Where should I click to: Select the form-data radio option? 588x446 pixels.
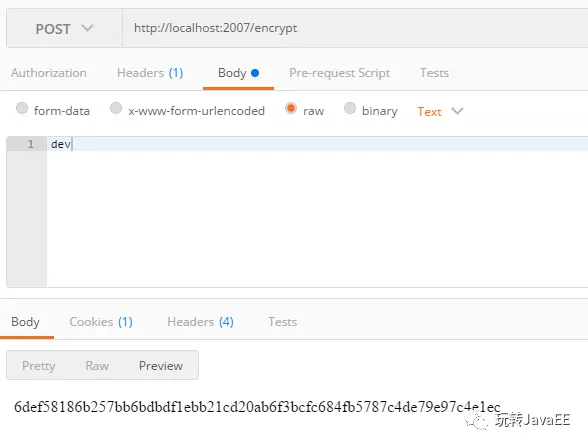(22, 108)
